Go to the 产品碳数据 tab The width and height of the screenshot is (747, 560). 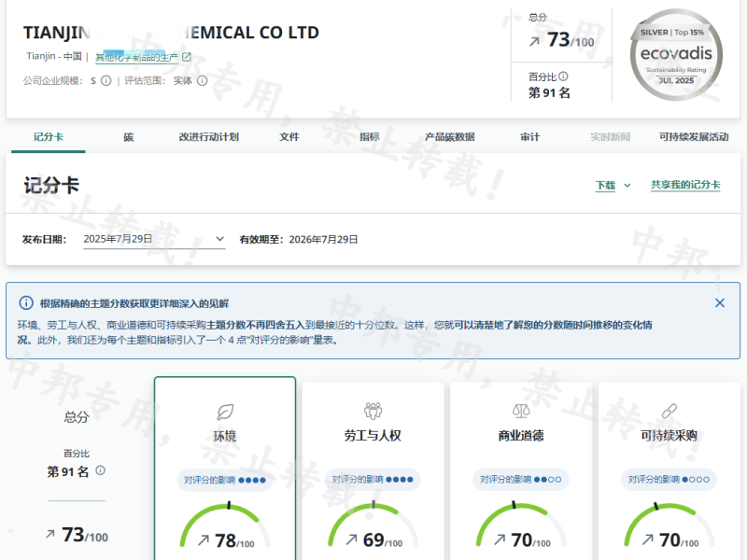pos(449,137)
